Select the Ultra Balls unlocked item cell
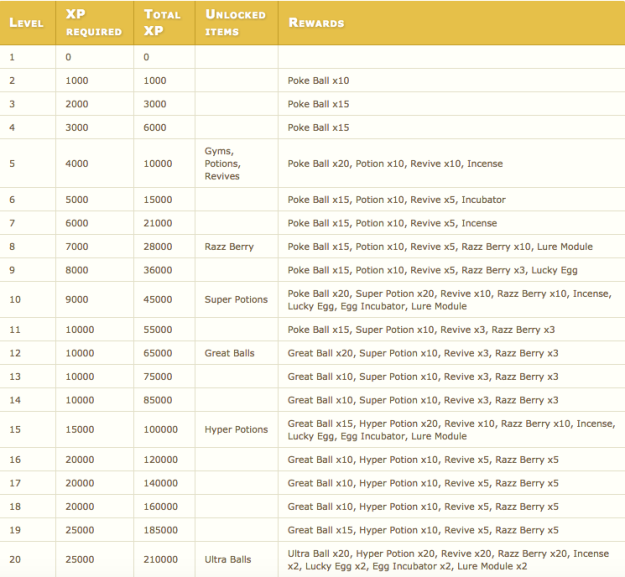This screenshot has height=577, width=625. [x=228, y=559]
